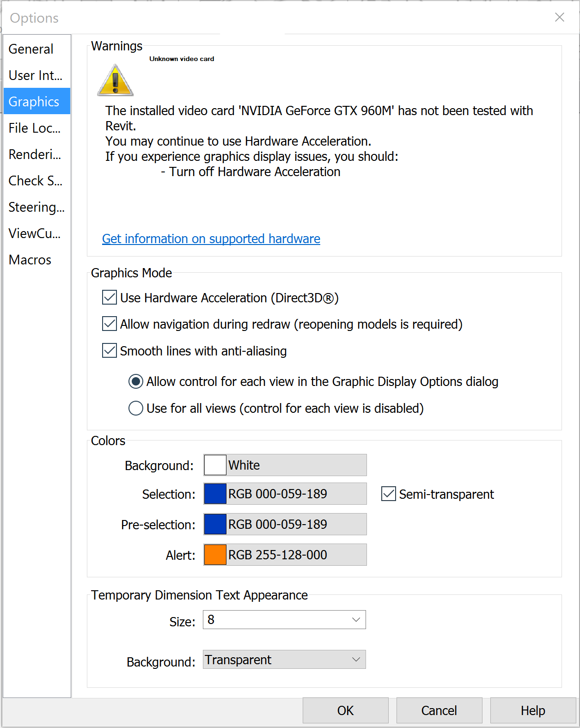This screenshot has height=728, width=580.
Task: Change the white Background color
Action: (214, 465)
